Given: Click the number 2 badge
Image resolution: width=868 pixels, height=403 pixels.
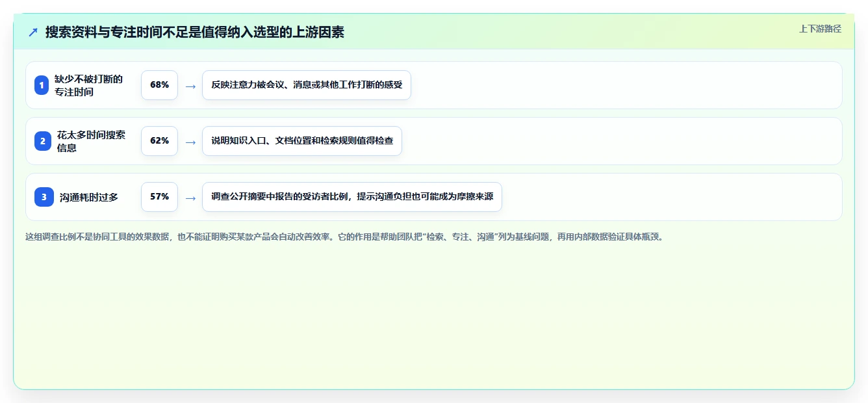Looking at the screenshot, I should 43,141.
